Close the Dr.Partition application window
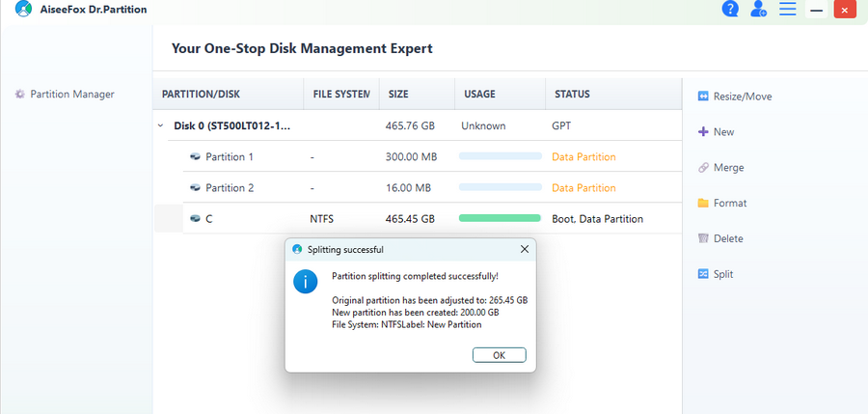The image size is (868, 414). pyautogui.click(x=845, y=10)
